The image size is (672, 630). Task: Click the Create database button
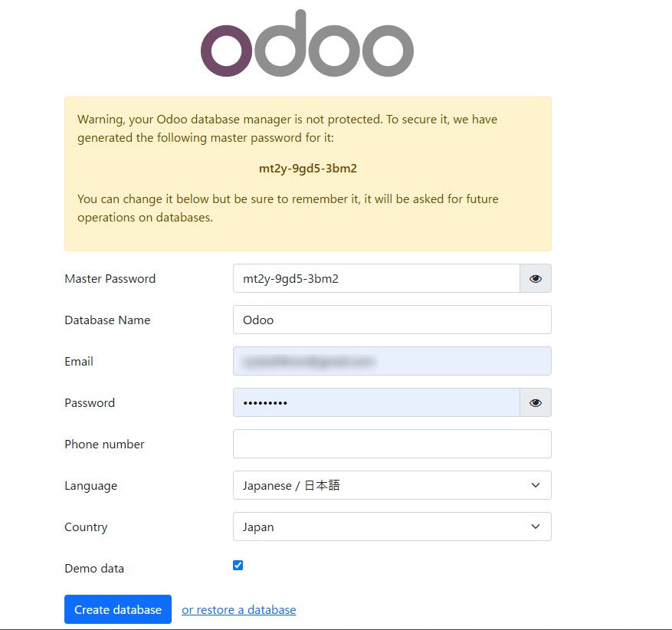coord(118,609)
